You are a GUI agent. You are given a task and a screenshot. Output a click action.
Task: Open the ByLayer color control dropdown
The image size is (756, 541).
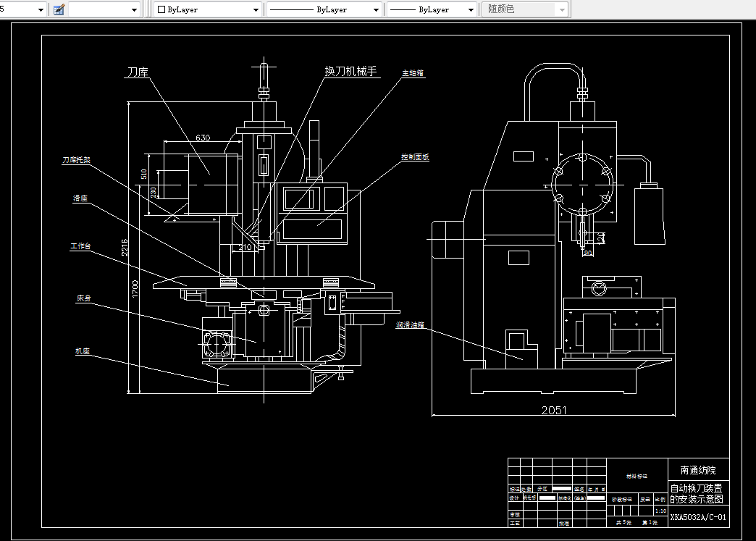coord(209,9)
